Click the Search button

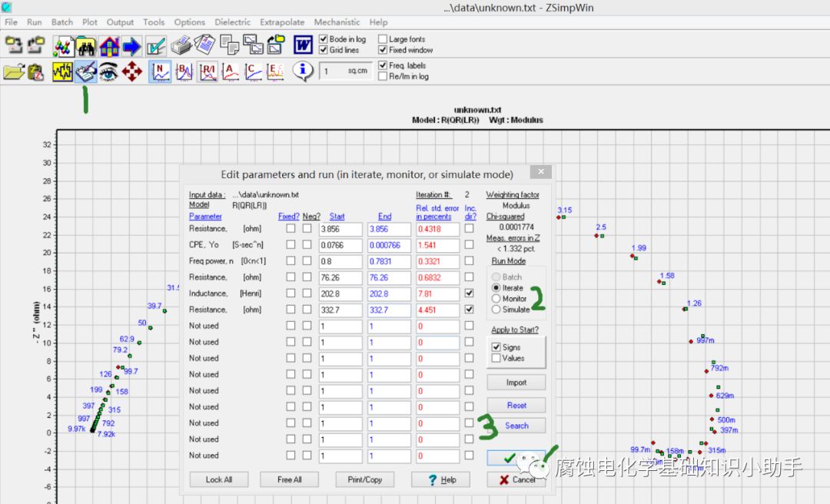(516, 426)
